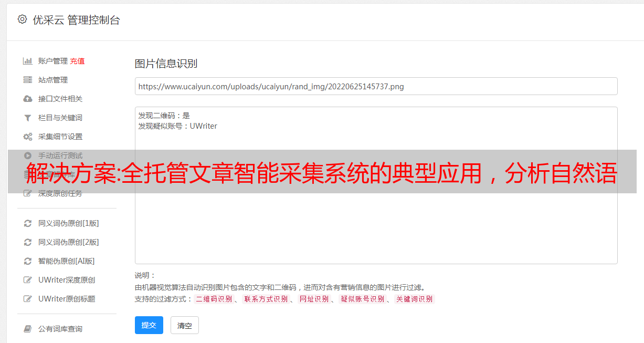This screenshot has height=343, width=644.
Task: Focus the image URL input field
Action: [376, 86]
